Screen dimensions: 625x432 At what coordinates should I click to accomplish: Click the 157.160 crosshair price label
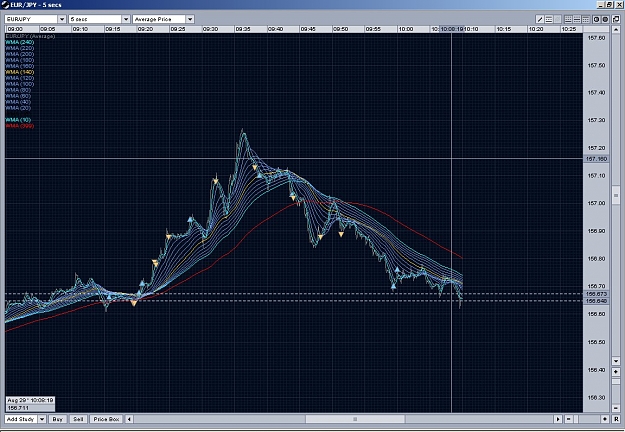point(596,159)
